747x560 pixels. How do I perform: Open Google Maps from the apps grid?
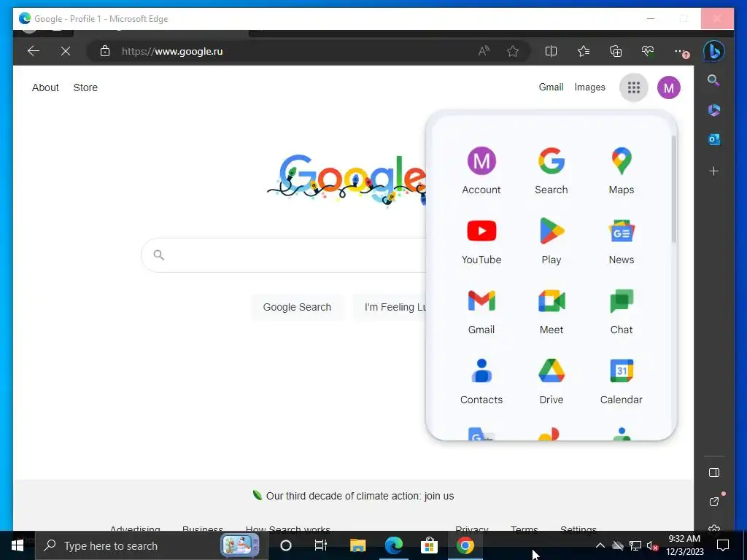click(x=622, y=171)
